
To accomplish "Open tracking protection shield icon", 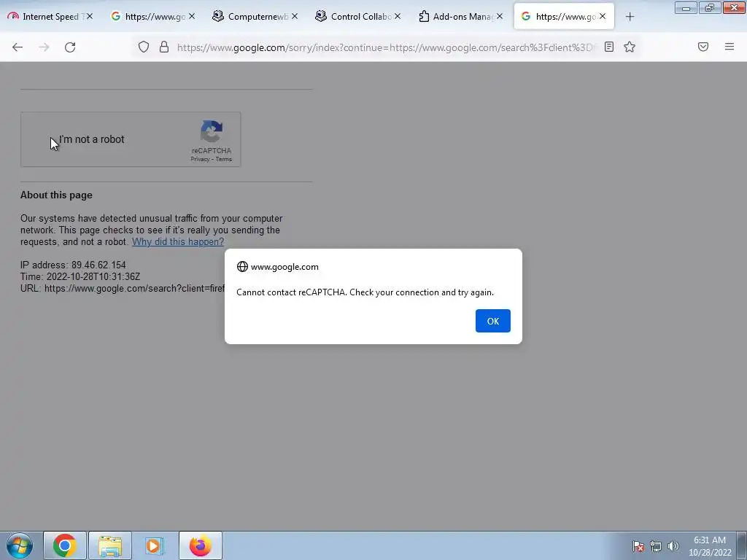I will 144,47.
